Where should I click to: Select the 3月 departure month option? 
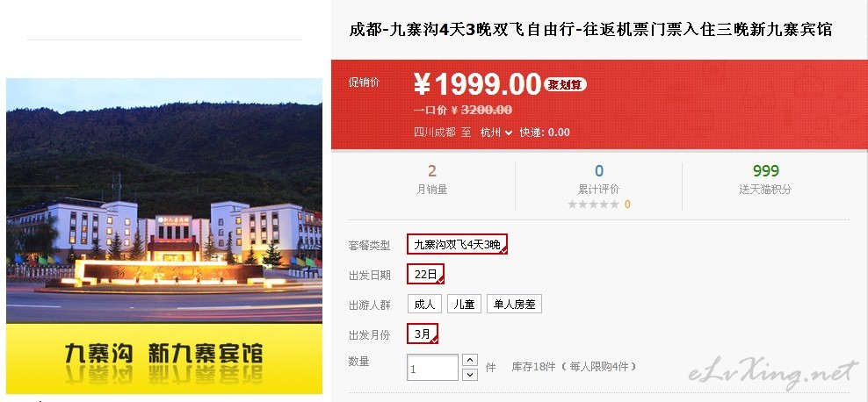[x=423, y=334]
